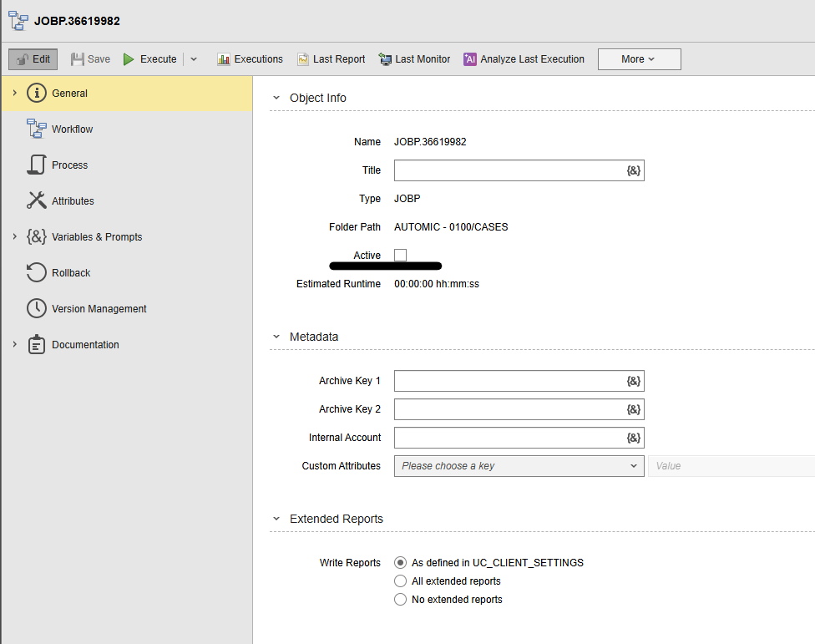Open the More dropdown menu
The image size is (815, 644).
tap(639, 59)
